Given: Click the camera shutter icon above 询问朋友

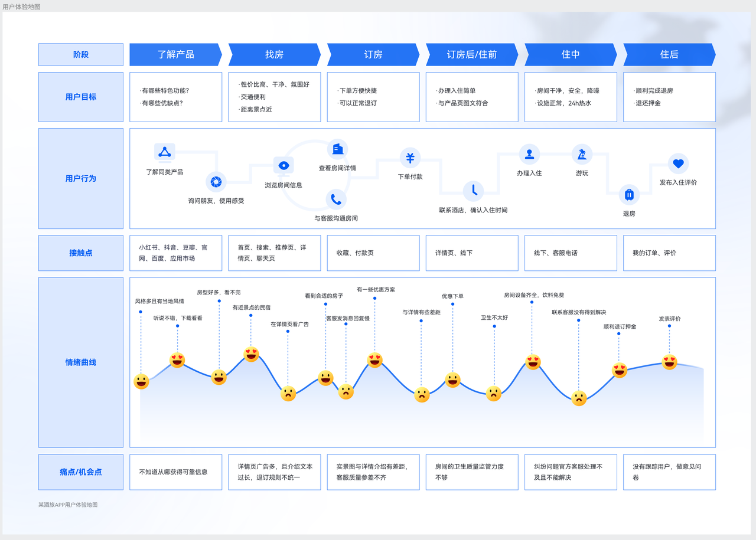Looking at the screenshot, I should pos(216,182).
